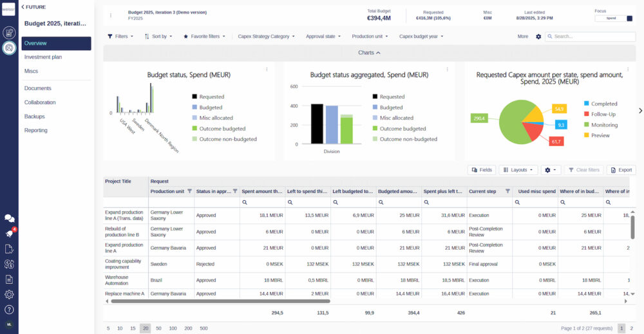
Task: Open the three-dot menu on Budget status chart
Action: [x=267, y=70]
